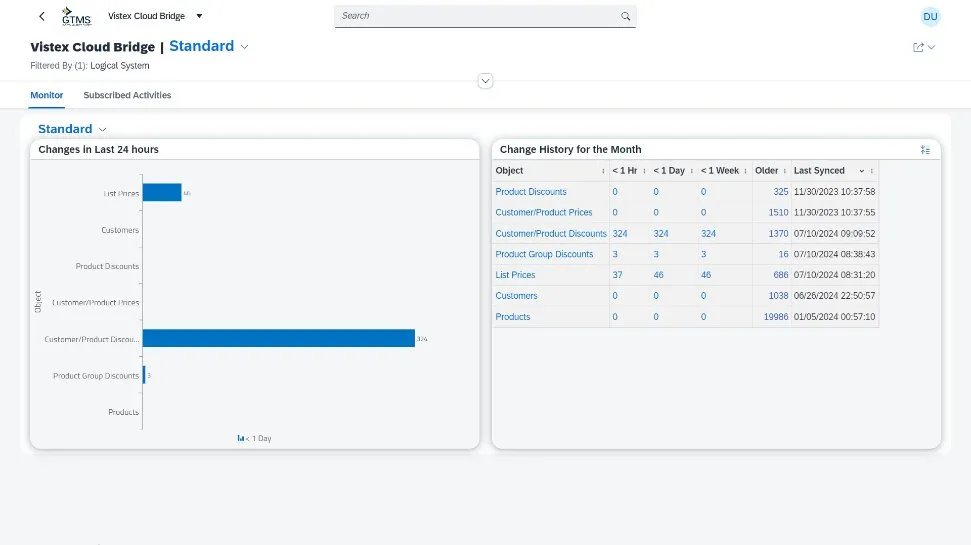This screenshot has width=971, height=545.
Task: Expand the collapsed header chevron
Action: [x=486, y=81]
